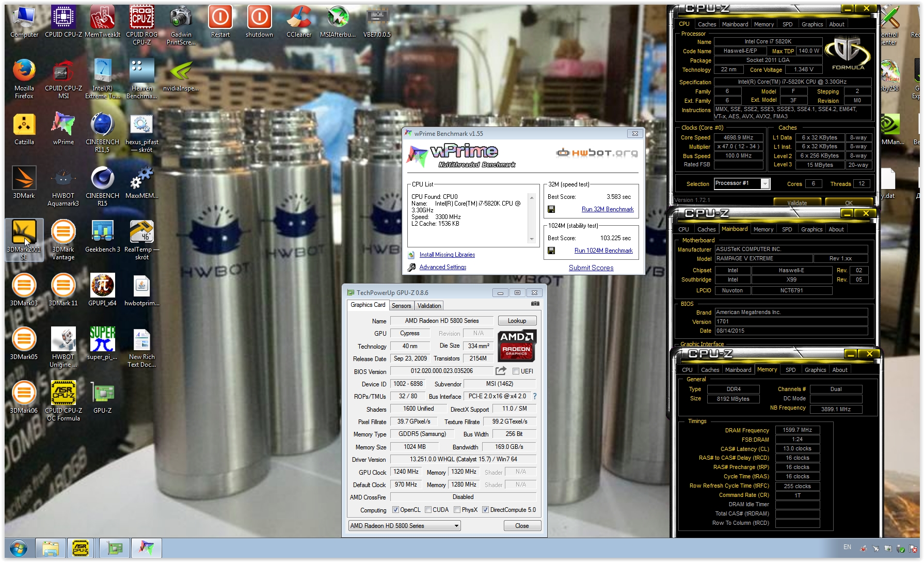Image resolution: width=924 pixels, height=562 pixels.
Task: Click Run 1024M Benchmark link
Action: pos(603,251)
